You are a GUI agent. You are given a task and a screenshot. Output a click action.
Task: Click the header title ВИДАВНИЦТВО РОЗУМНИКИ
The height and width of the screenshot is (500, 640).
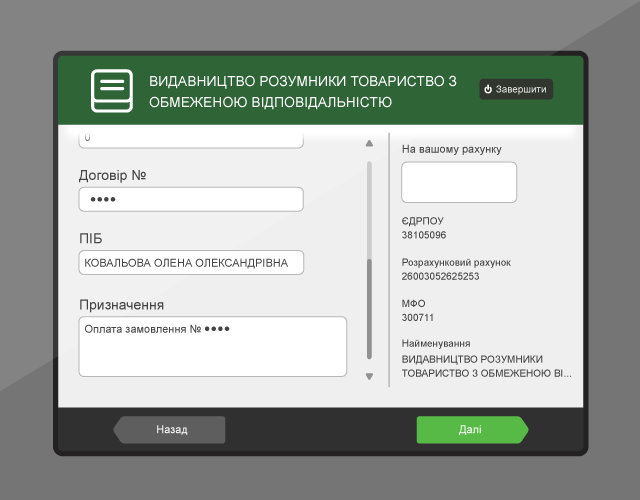tap(302, 91)
